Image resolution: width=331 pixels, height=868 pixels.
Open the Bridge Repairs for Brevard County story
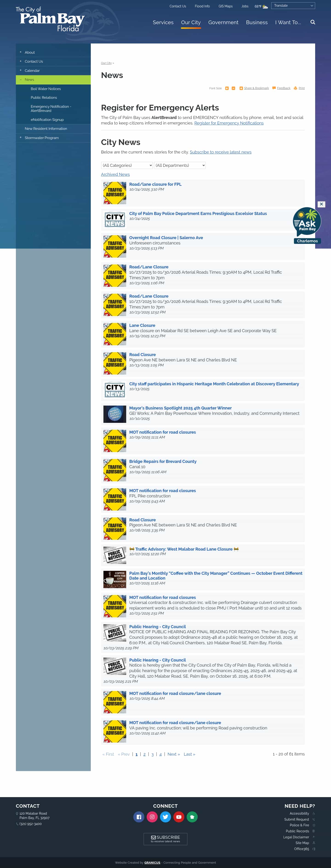click(x=163, y=462)
